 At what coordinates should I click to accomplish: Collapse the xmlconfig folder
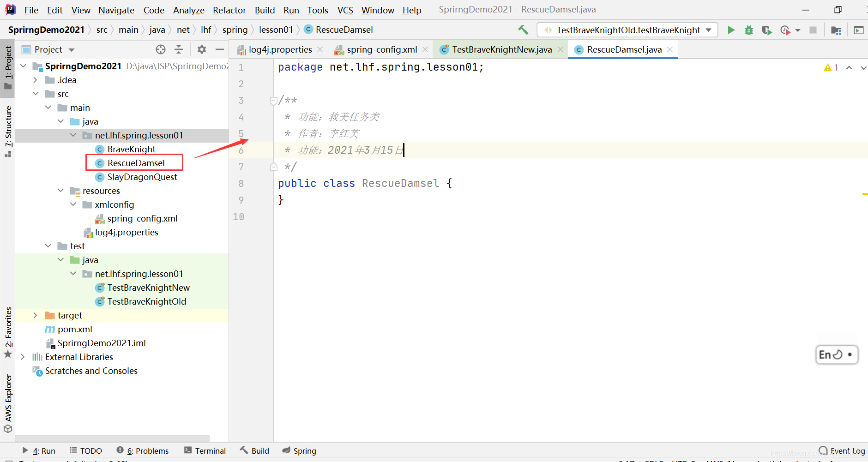[73, 204]
